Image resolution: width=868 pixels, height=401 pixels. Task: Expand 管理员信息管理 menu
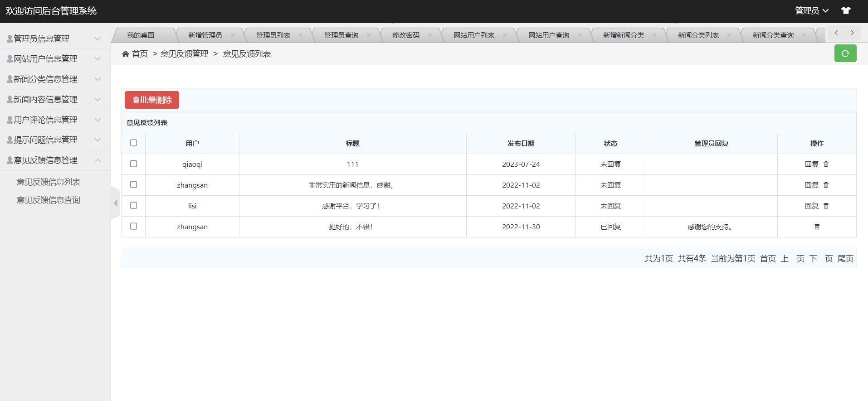(x=55, y=39)
